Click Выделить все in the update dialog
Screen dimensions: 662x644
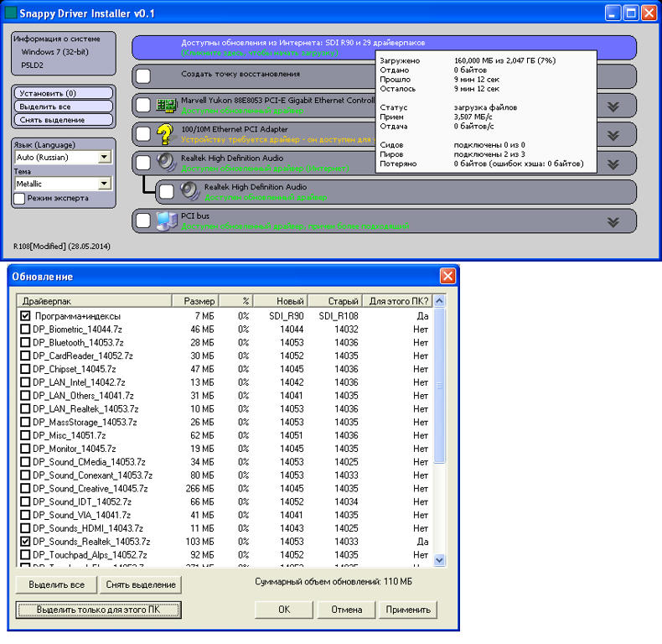(56, 584)
